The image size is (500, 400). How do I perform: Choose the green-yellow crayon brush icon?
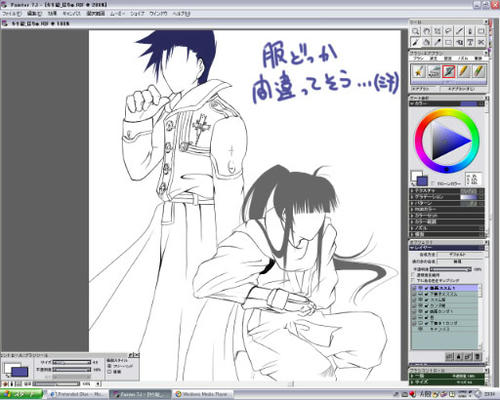click(x=478, y=71)
